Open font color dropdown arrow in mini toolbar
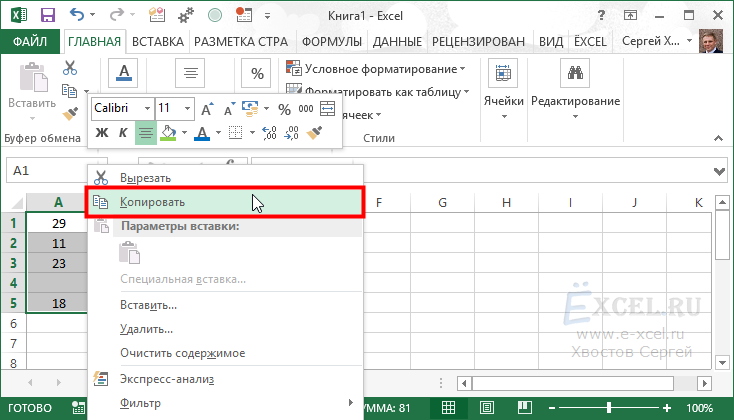The height and width of the screenshot is (420, 734). point(218,133)
